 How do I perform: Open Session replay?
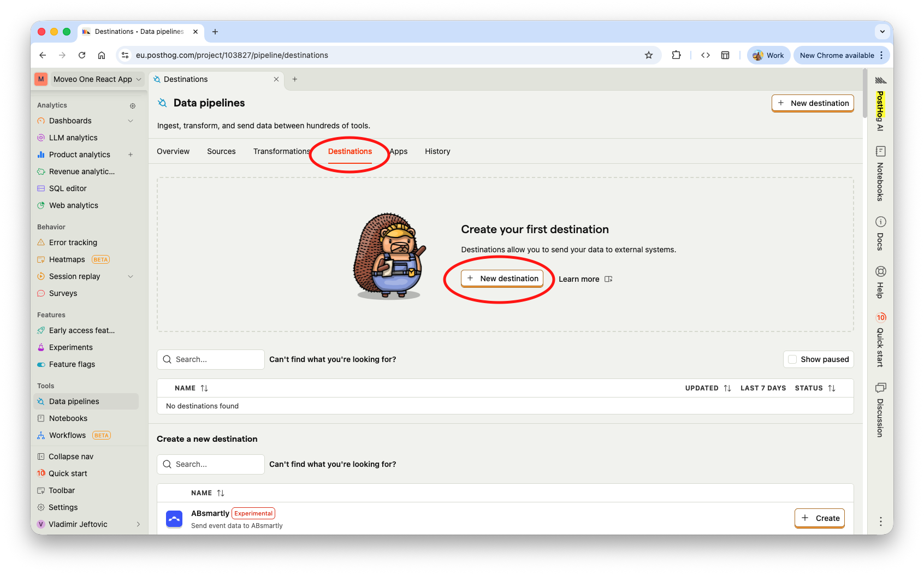tap(74, 276)
